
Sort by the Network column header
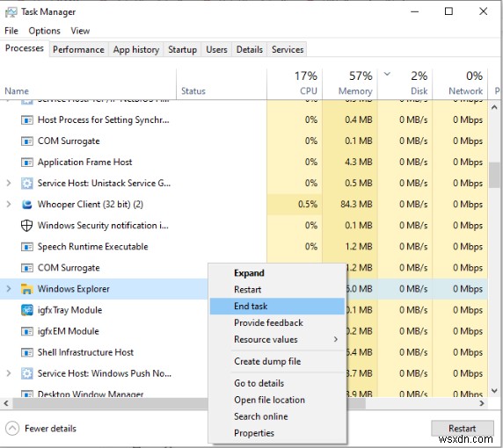click(x=460, y=83)
